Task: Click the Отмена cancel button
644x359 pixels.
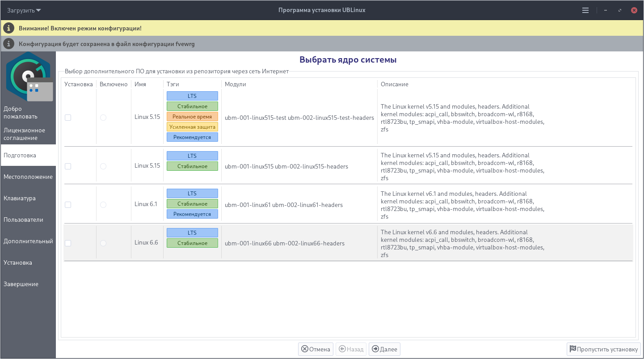Action: pos(316,349)
